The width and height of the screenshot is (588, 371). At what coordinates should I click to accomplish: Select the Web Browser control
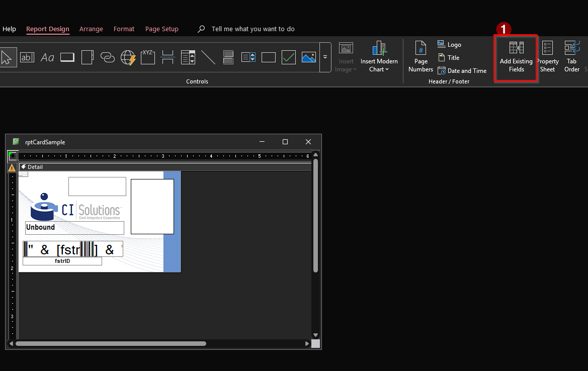point(128,57)
